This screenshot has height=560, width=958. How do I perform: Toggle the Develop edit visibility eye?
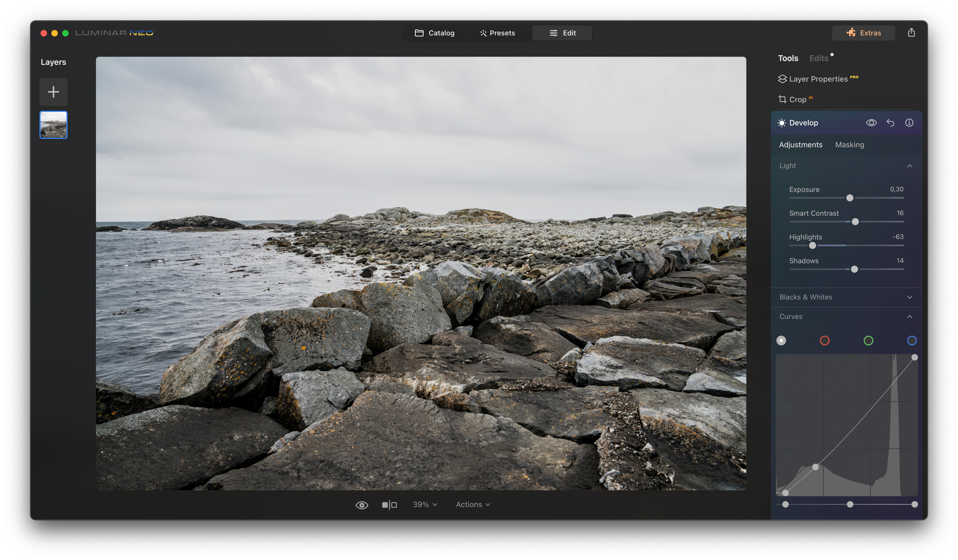871,123
